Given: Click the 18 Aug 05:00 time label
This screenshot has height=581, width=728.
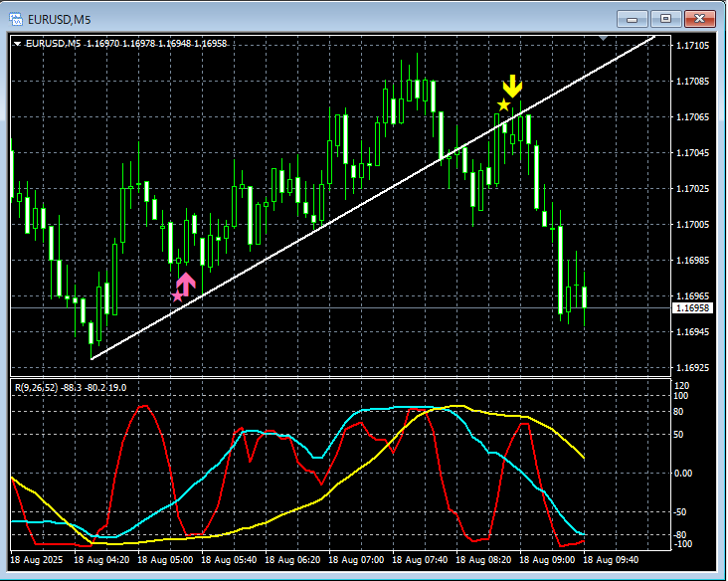Looking at the screenshot, I should click(x=165, y=560).
